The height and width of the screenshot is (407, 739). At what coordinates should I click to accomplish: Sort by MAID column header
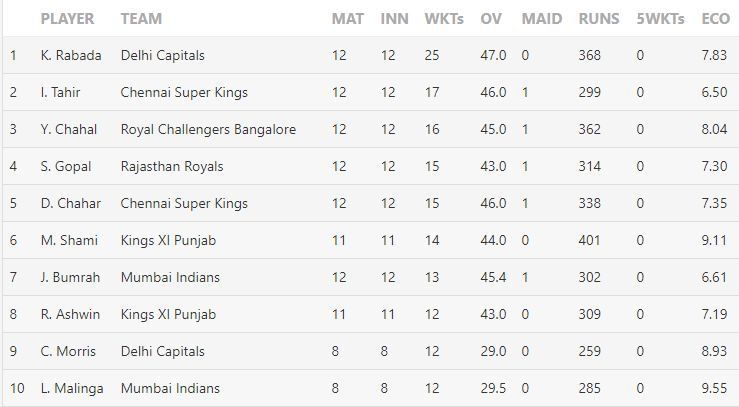pyautogui.click(x=540, y=19)
